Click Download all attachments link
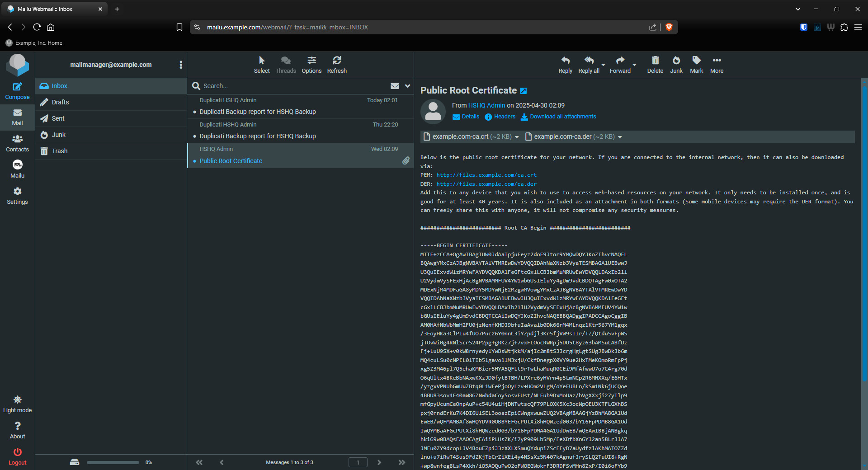868x470 pixels. pos(562,117)
